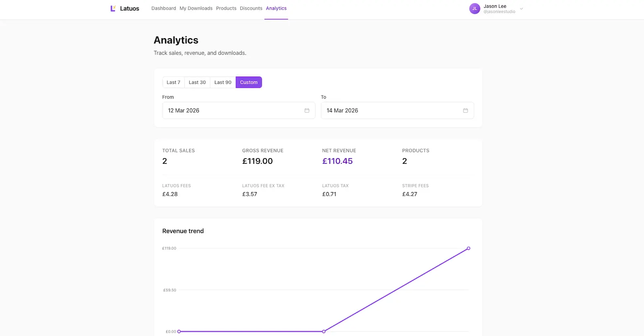Click the middle £0.00 chart data point
644x336 pixels.
coord(324,332)
